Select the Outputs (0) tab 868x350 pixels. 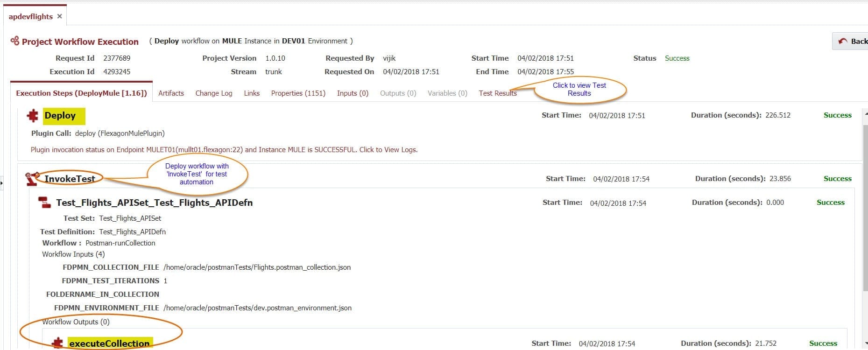click(x=398, y=93)
